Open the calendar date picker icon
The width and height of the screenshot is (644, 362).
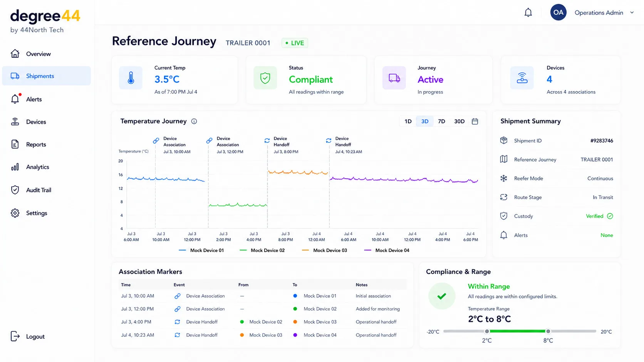pyautogui.click(x=475, y=121)
